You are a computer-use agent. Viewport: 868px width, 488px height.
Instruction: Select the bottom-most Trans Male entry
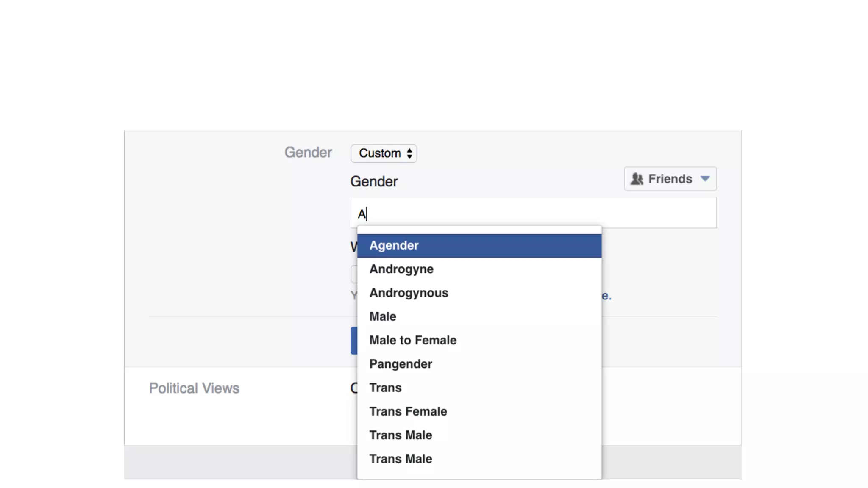(x=401, y=459)
